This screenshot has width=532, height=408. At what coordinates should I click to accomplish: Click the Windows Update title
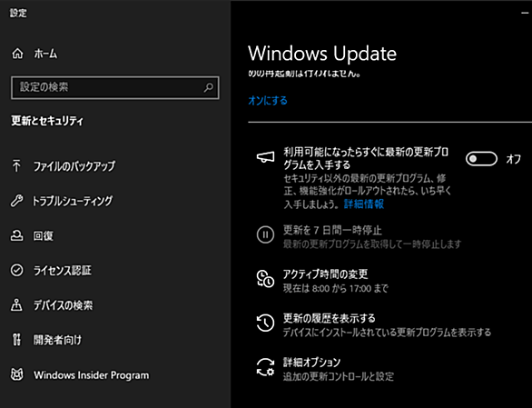[322, 54]
